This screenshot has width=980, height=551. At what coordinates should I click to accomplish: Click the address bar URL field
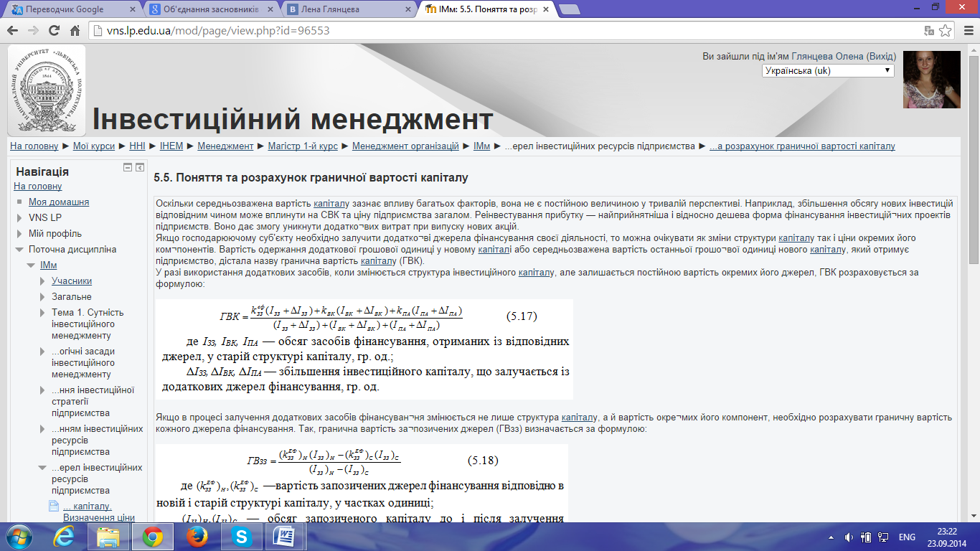click(502, 31)
